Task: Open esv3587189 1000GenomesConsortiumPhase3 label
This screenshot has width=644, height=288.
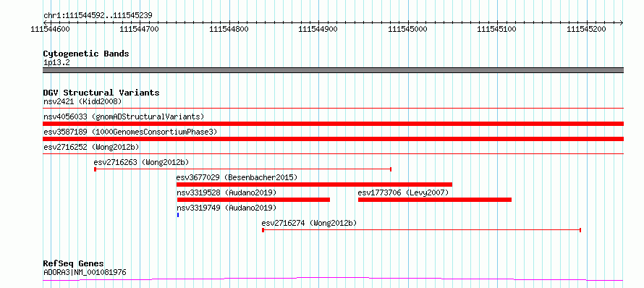Action: click(x=130, y=132)
